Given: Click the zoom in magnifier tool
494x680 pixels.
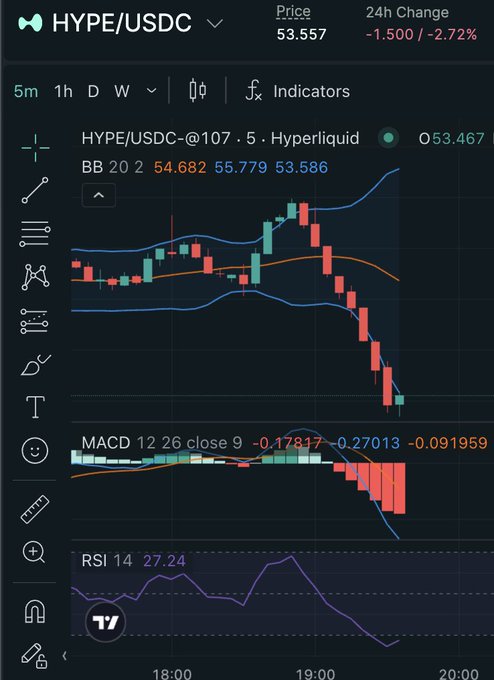Looking at the screenshot, I should (34, 552).
